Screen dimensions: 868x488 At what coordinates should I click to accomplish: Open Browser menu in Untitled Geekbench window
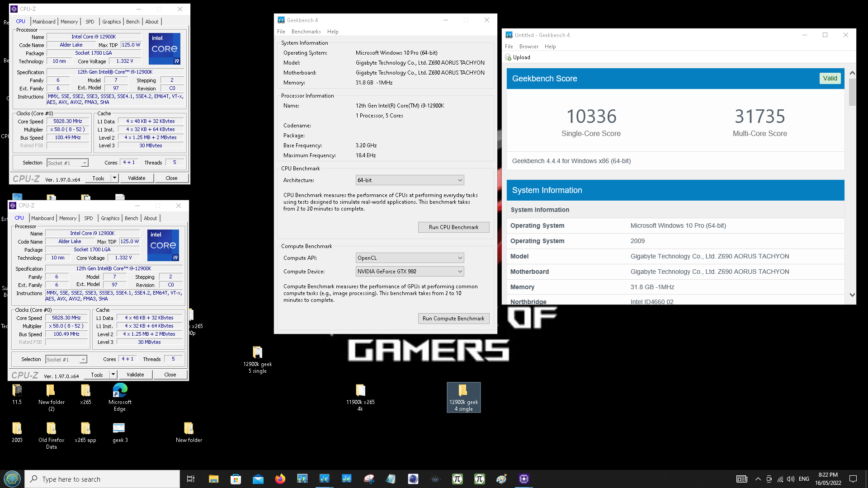coord(529,47)
